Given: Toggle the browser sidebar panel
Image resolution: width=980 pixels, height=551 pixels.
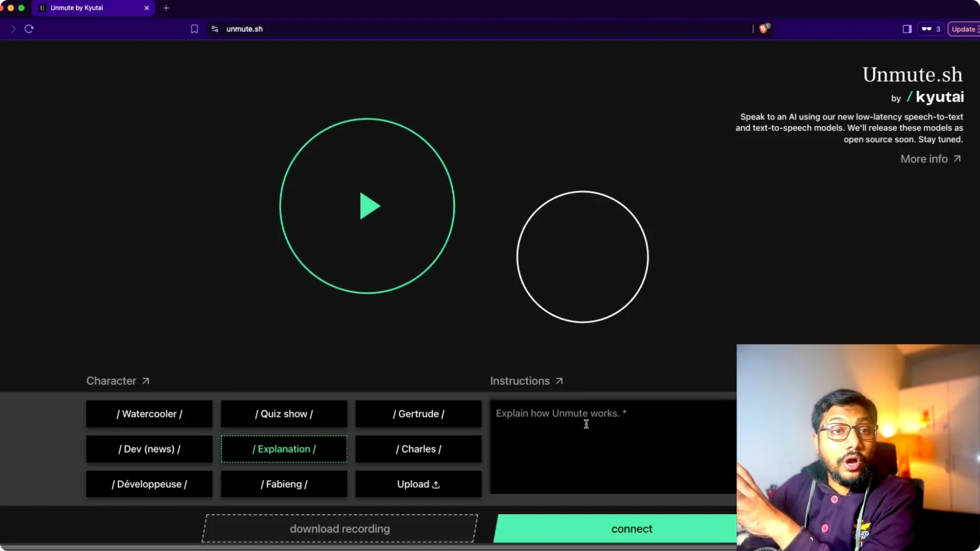Looking at the screenshot, I should [x=907, y=29].
